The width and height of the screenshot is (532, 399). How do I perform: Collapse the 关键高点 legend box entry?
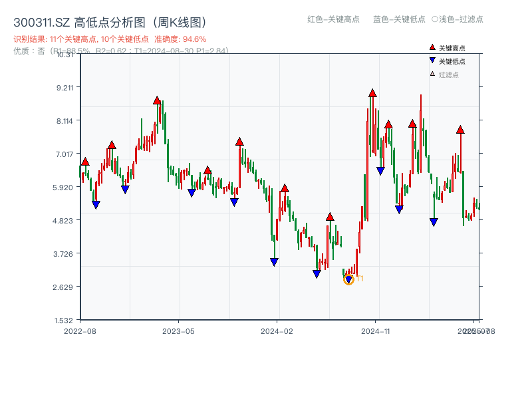(447, 47)
